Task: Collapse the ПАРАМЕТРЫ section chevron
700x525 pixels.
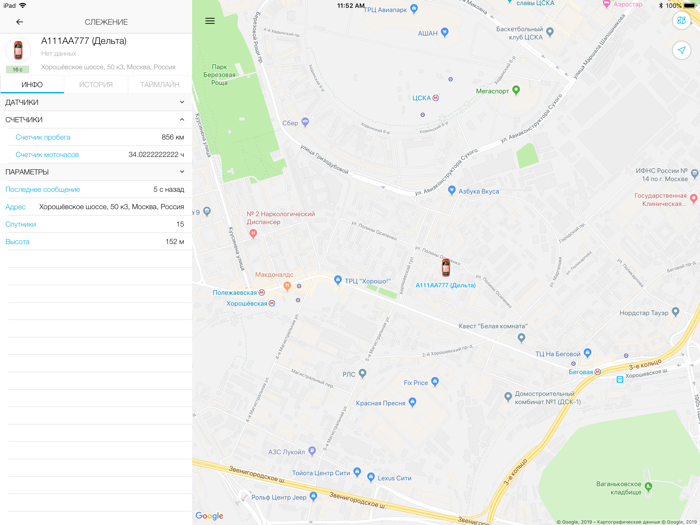Action: tap(182, 172)
